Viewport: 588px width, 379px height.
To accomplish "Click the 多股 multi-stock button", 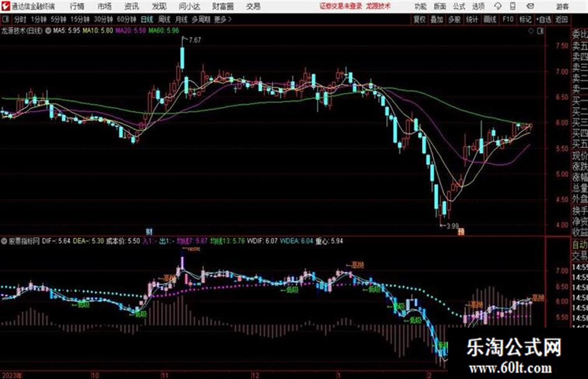I will pyautogui.click(x=454, y=19).
